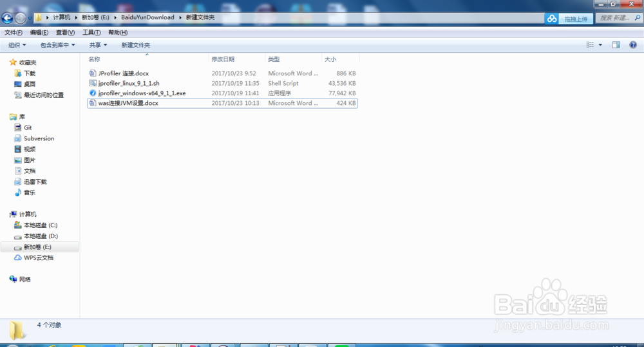Screen dimensions: 644x347
Task: Open the recent locations dropdown arrow
Action: [30, 19]
